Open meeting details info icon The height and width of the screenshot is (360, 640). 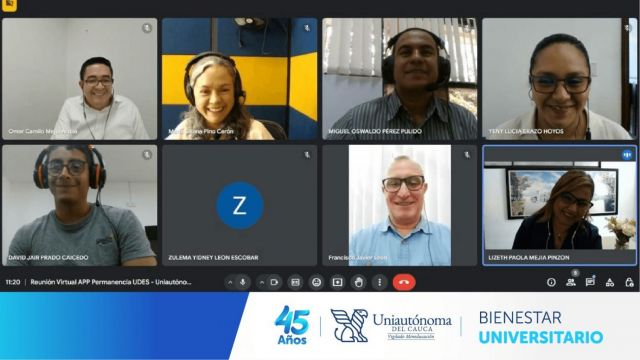click(551, 282)
